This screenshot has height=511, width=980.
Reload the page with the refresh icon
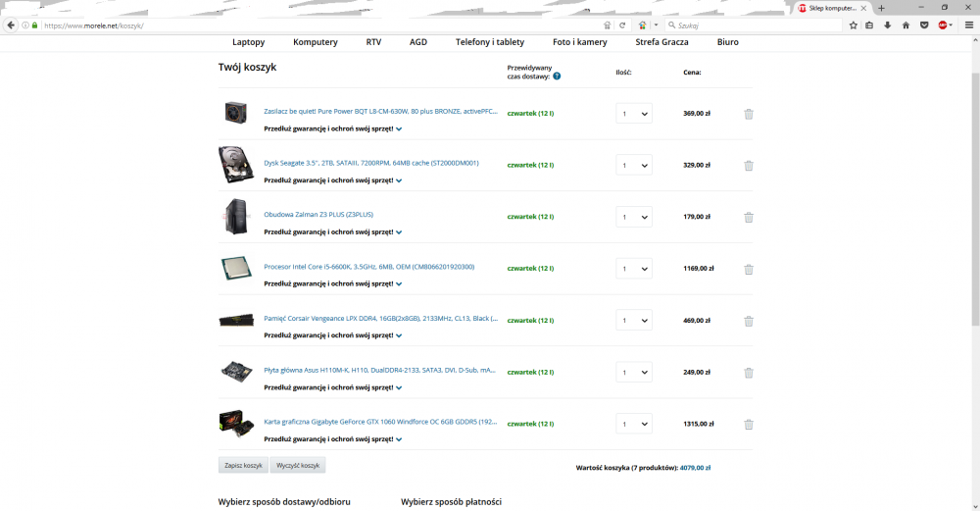pyautogui.click(x=622, y=26)
